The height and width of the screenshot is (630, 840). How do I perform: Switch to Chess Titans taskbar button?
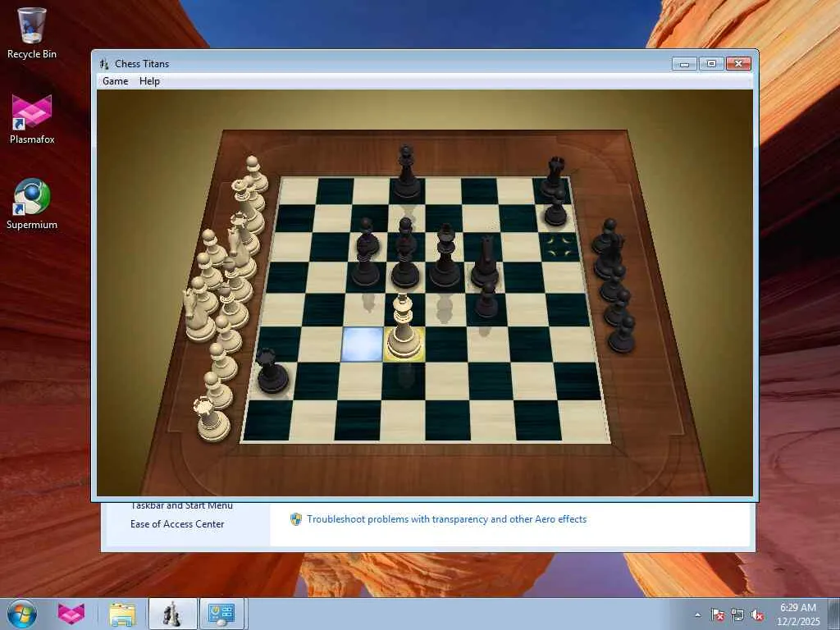[172, 614]
